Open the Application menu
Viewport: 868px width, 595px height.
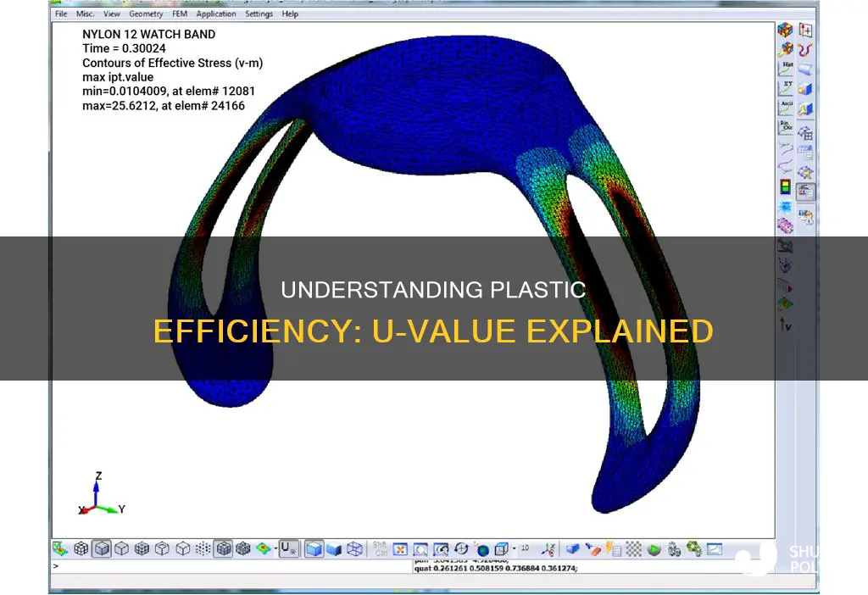pyautogui.click(x=216, y=14)
